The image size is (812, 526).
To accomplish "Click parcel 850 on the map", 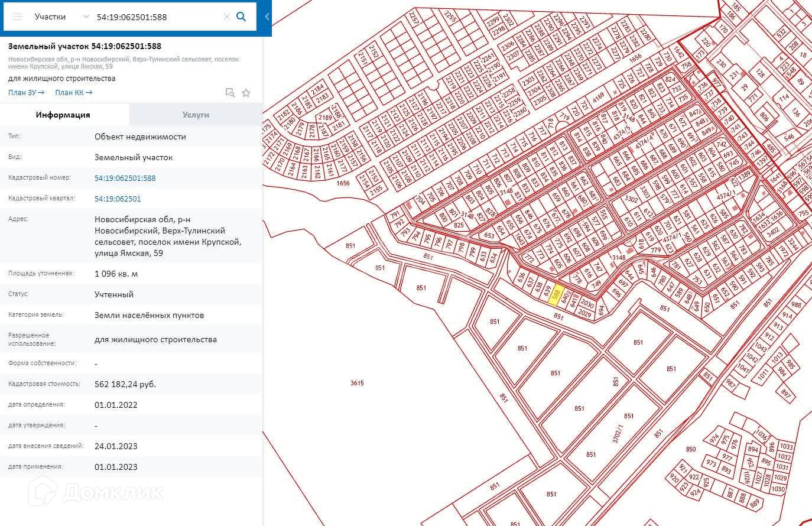I will click(691, 449).
